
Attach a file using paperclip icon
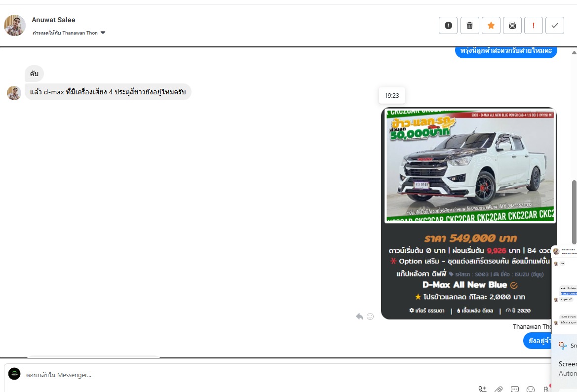pos(499,389)
